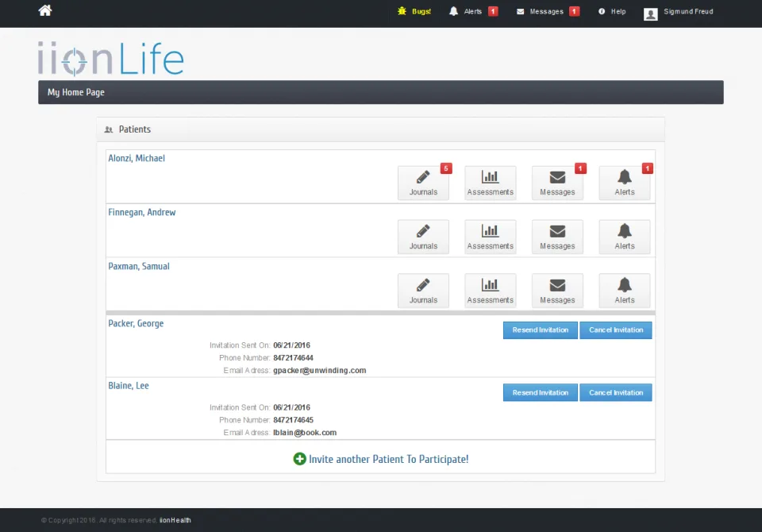Viewport: 762px width, 532px height.
Task: Open Journals for Finnegan, Andrew
Action: point(423,237)
